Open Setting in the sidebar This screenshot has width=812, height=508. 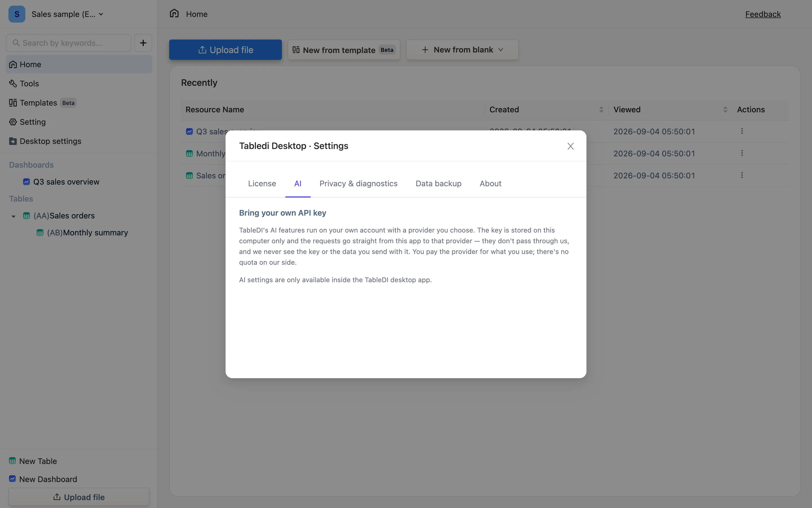(x=79, y=122)
